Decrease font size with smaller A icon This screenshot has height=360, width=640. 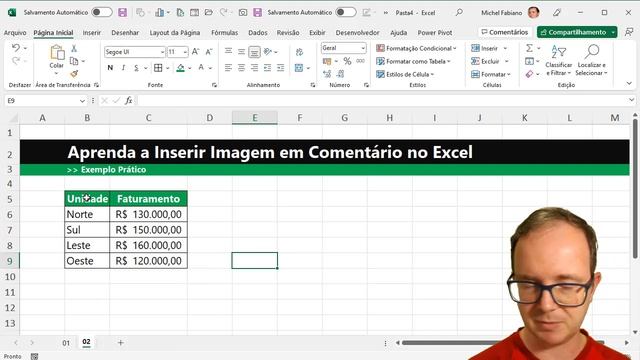(209, 52)
